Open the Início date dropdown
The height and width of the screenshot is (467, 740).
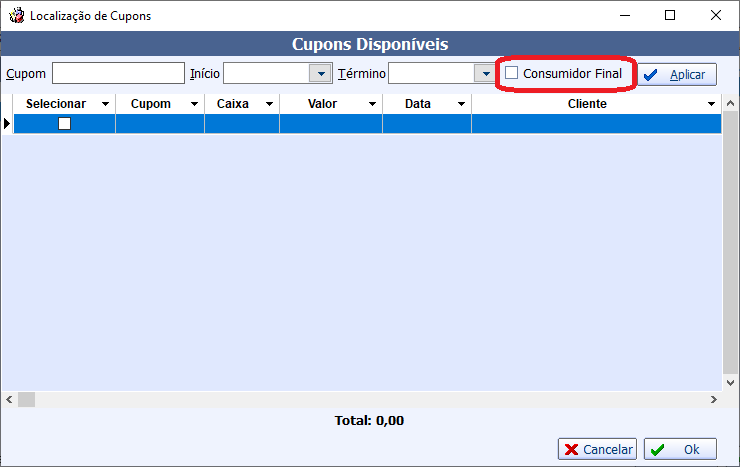320,74
